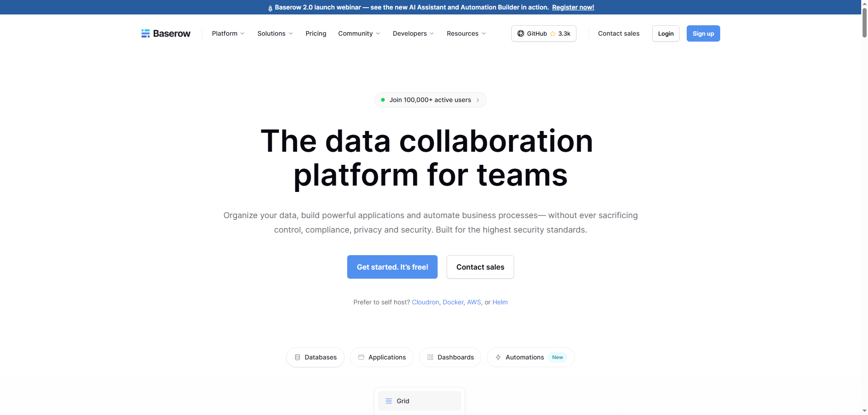Click the hamburger icon in the Grid selector
The height and width of the screenshot is (415, 868).
388,401
